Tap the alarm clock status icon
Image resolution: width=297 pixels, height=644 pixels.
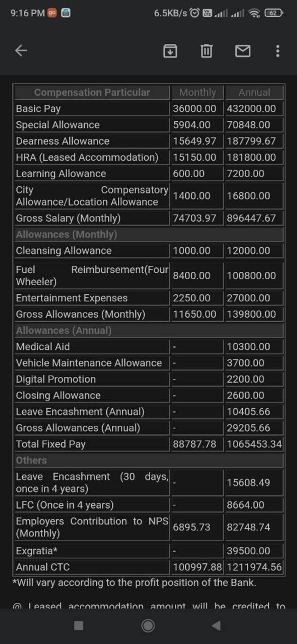tap(195, 13)
